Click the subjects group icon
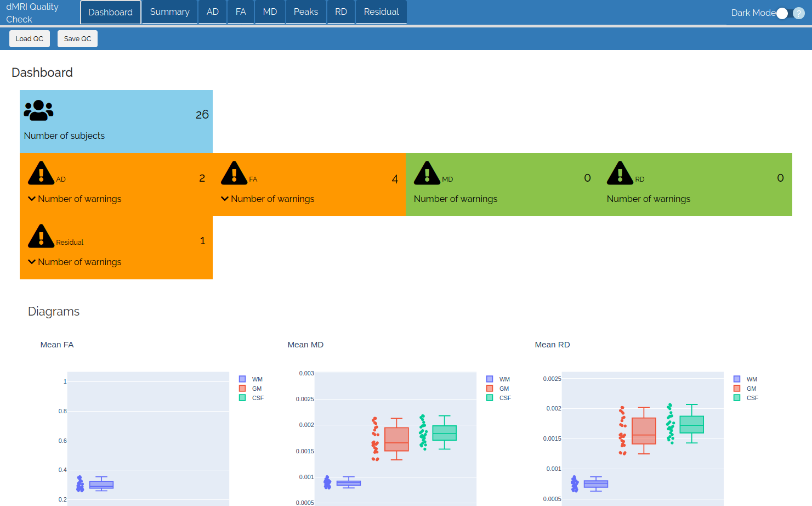Screen dimensions: 812x506 tap(38, 110)
